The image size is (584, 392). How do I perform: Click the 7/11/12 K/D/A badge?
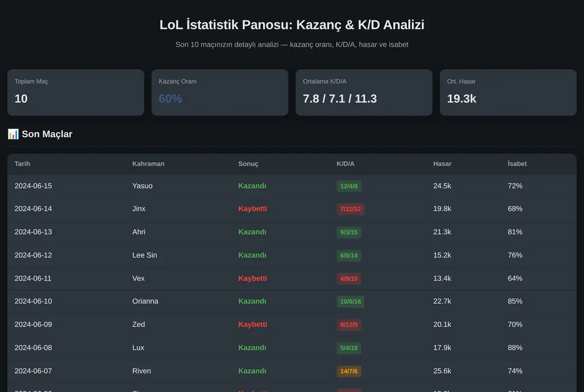(x=351, y=209)
